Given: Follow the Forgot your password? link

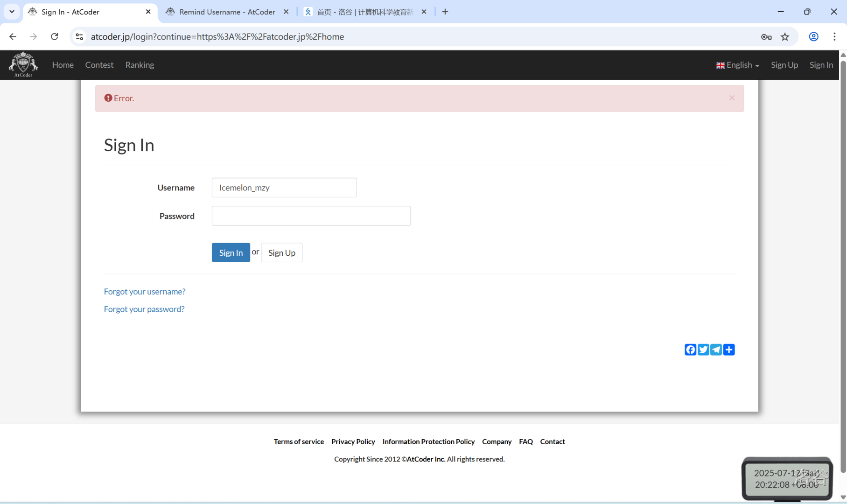Looking at the screenshot, I should (144, 309).
